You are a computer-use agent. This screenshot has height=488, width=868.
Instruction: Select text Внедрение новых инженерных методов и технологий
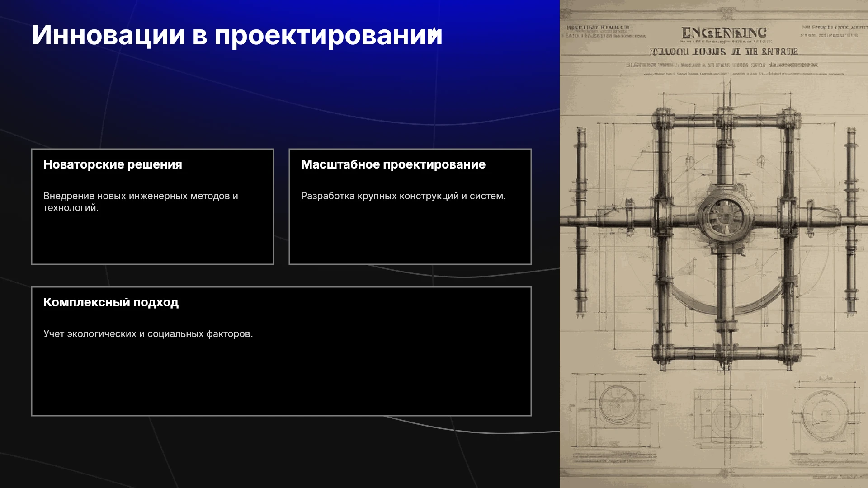141,202
